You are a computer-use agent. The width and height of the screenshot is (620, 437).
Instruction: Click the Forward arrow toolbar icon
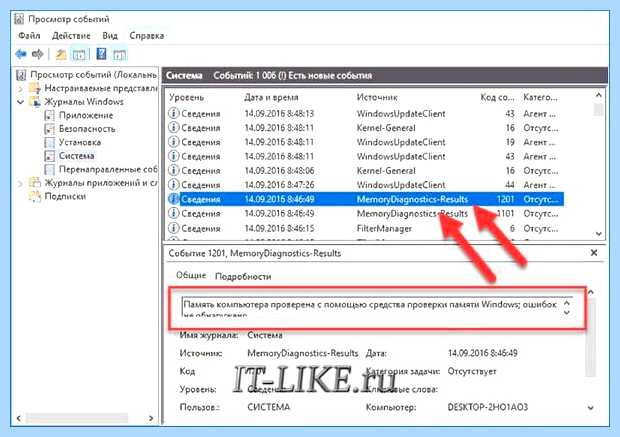(38, 54)
